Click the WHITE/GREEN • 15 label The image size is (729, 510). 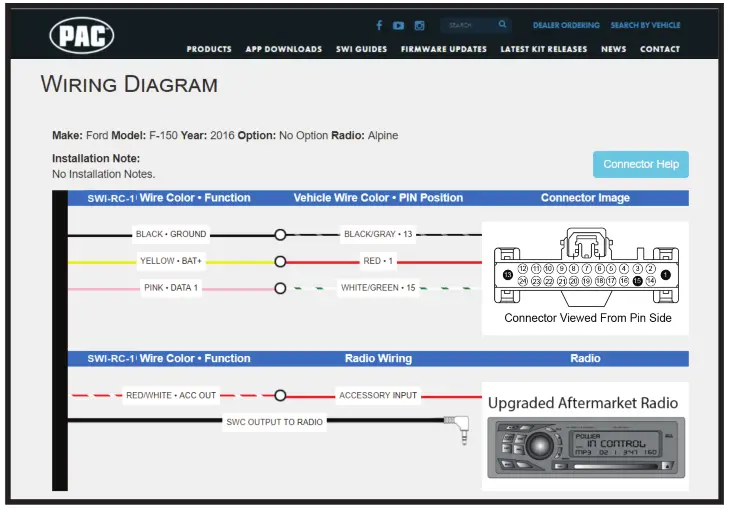pos(378,288)
